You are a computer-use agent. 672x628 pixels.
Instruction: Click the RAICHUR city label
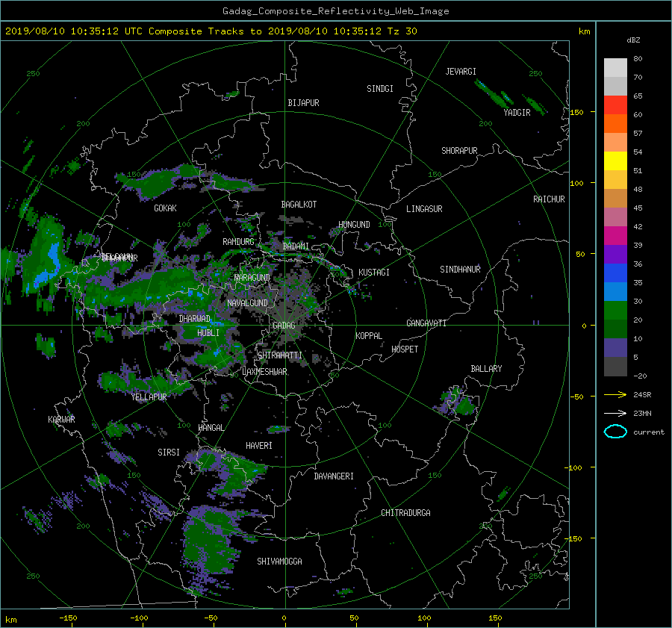(549, 199)
